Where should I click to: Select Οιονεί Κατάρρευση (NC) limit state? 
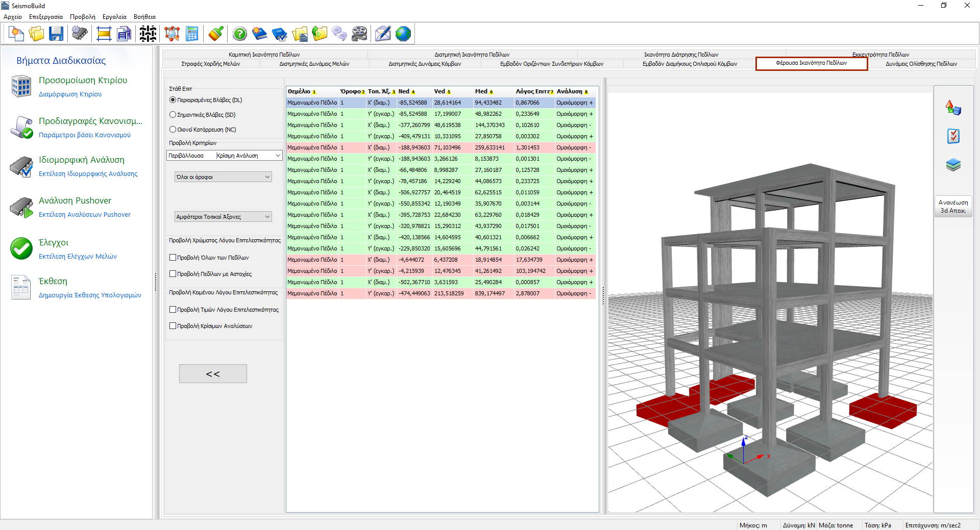coord(173,130)
